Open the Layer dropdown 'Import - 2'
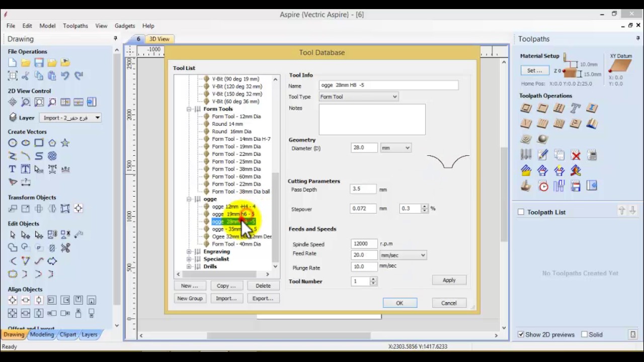The image size is (644, 362). pyautogui.click(x=70, y=118)
